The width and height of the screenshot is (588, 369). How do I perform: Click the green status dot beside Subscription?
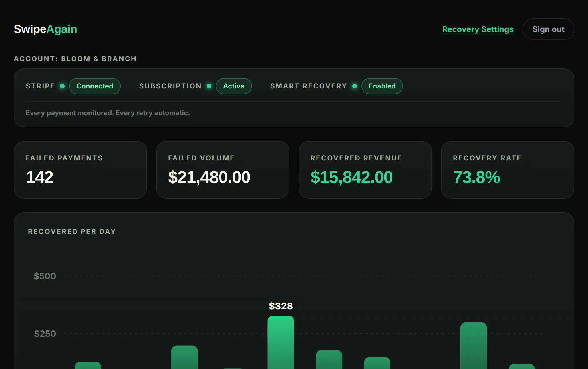209,86
